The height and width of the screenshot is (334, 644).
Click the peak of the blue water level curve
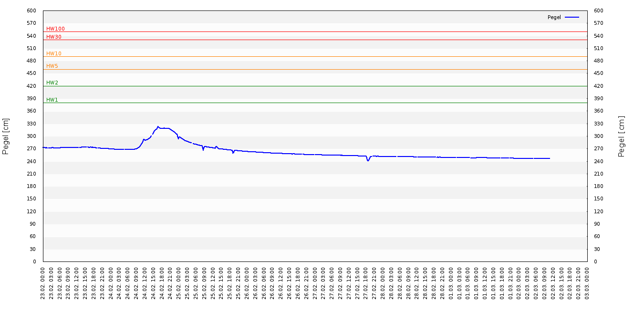158,126
